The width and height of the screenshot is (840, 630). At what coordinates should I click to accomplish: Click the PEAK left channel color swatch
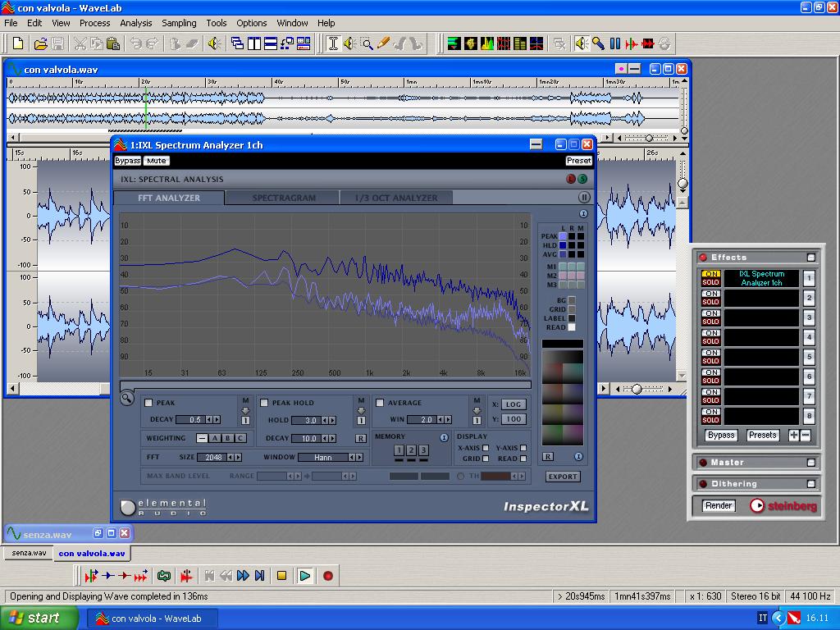563,236
